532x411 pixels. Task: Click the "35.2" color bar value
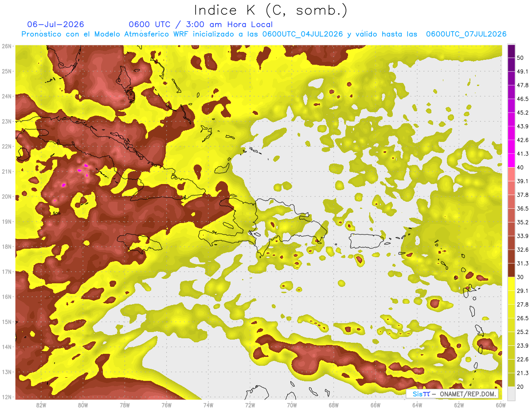(522, 222)
